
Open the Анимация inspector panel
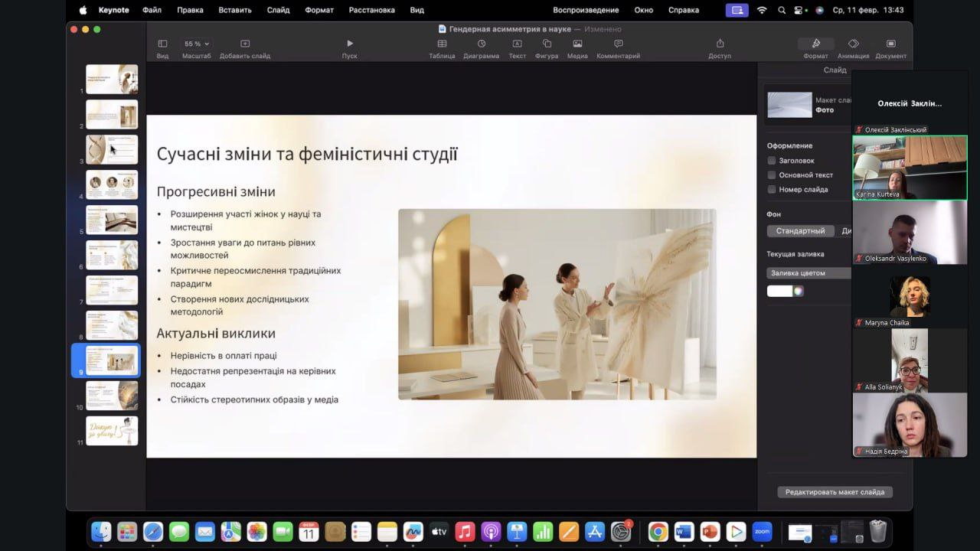853,44
